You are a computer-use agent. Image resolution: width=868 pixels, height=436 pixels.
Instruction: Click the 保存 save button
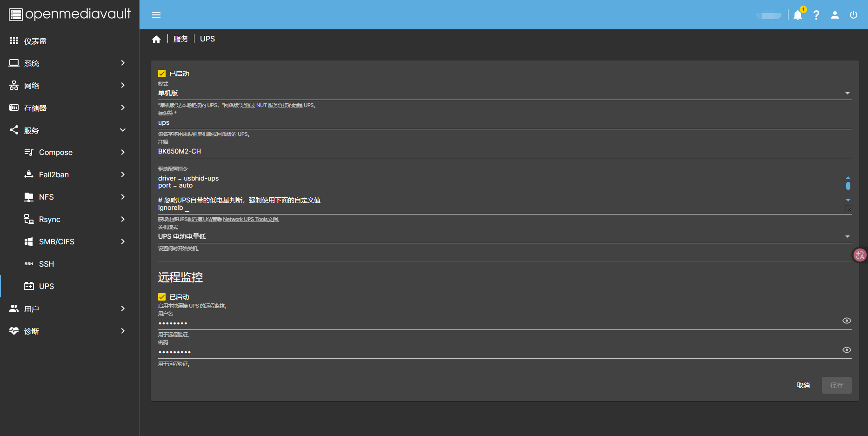837,385
